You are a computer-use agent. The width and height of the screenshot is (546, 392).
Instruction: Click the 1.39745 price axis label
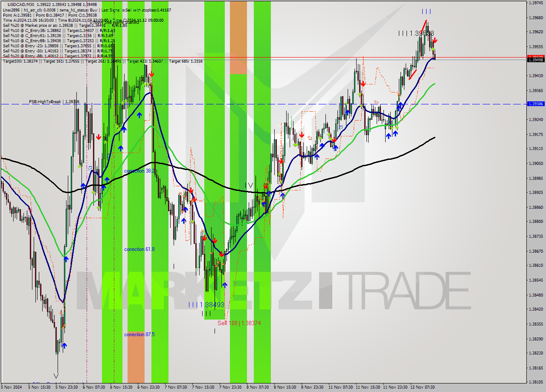click(x=535, y=3)
